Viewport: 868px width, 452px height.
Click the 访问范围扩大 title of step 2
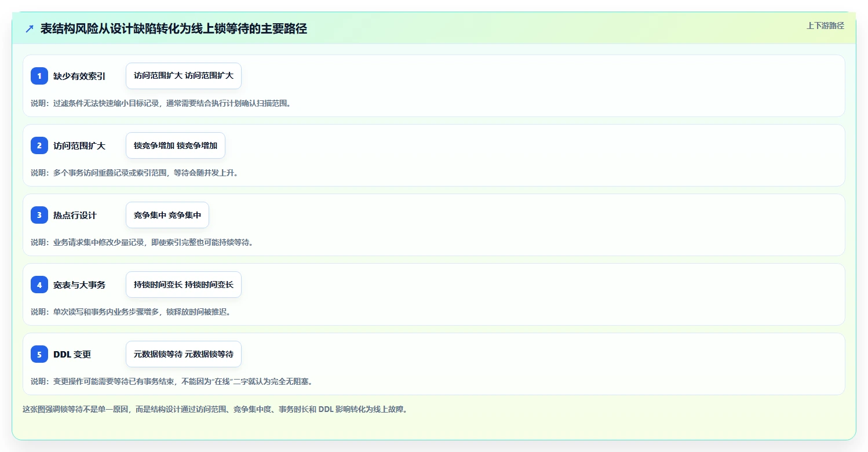click(79, 145)
